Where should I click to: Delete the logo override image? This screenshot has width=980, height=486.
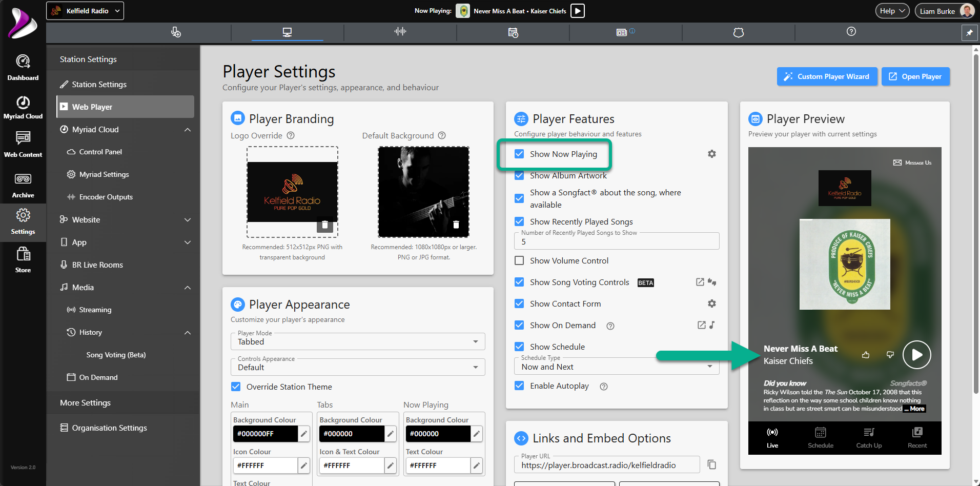pyautogui.click(x=324, y=225)
